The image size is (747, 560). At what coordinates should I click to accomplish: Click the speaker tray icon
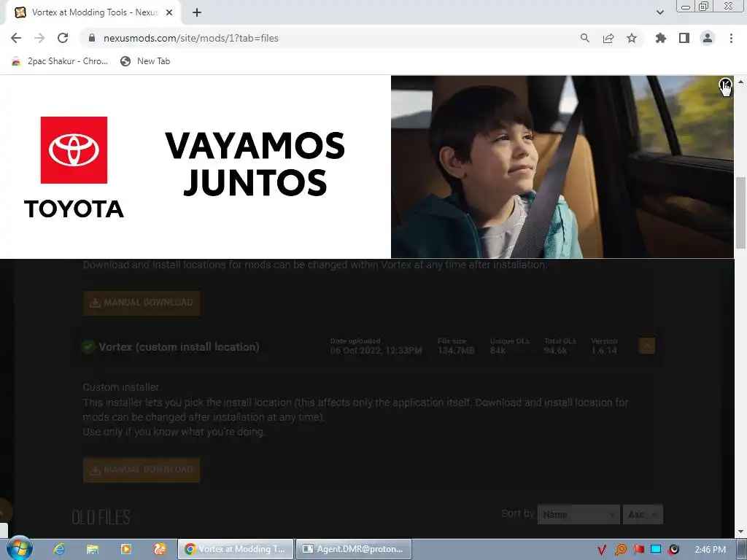[673, 550]
